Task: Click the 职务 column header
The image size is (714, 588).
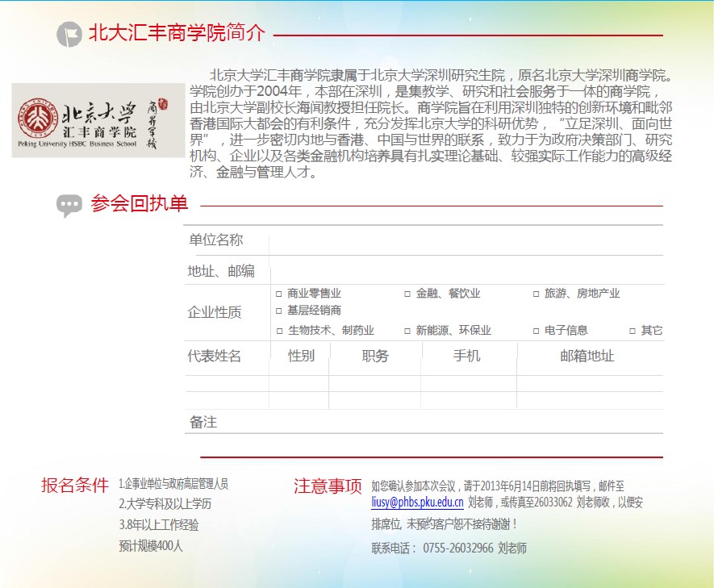Action: [x=375, y=356]
